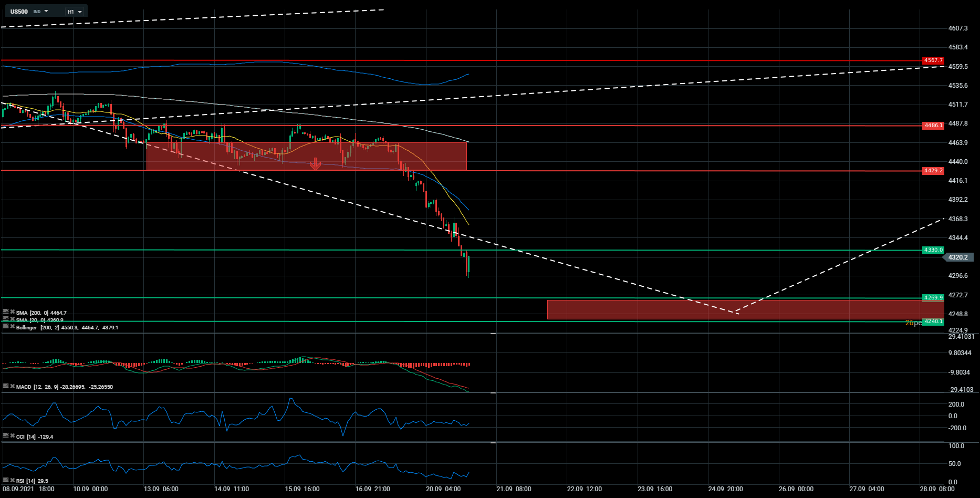The image size is (980, 498).
Task: Open settings icon for MACD indicator
Action: [x=6, y=386]
